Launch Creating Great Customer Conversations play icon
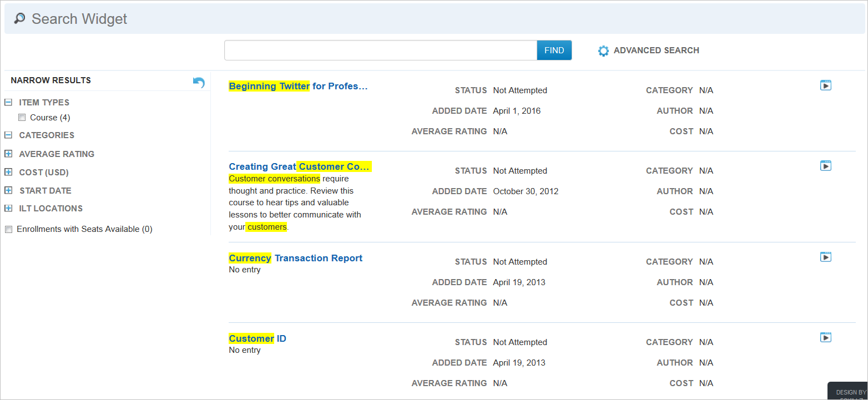The width and height of the screenshot is (868, 400). pos(826,166)
